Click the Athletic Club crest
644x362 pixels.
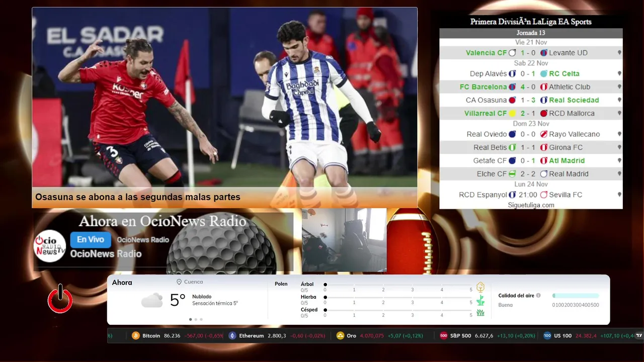[x=544, y=87]
